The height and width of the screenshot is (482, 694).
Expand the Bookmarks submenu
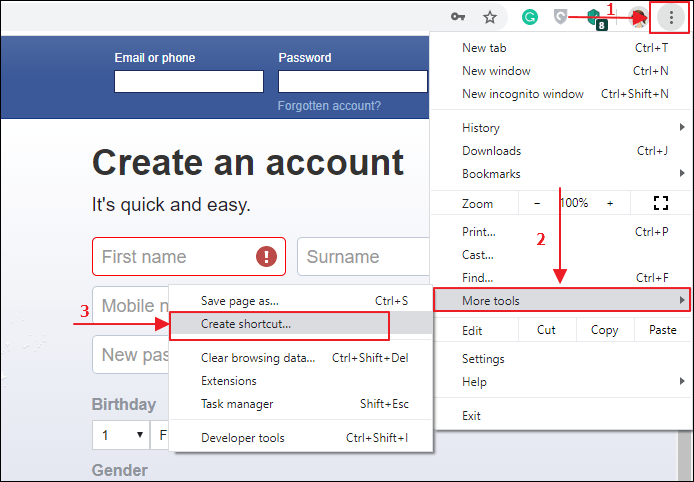coord(561,174)
